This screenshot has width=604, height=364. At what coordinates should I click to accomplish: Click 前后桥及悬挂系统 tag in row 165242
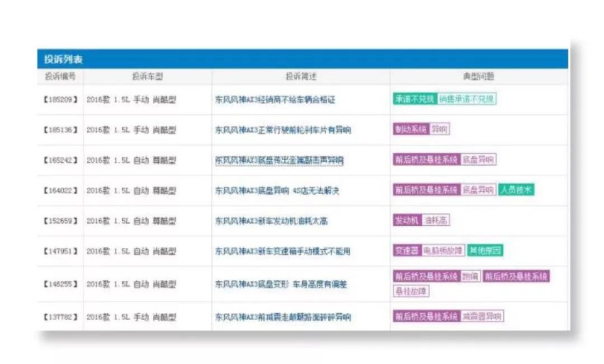click(426, 159)
